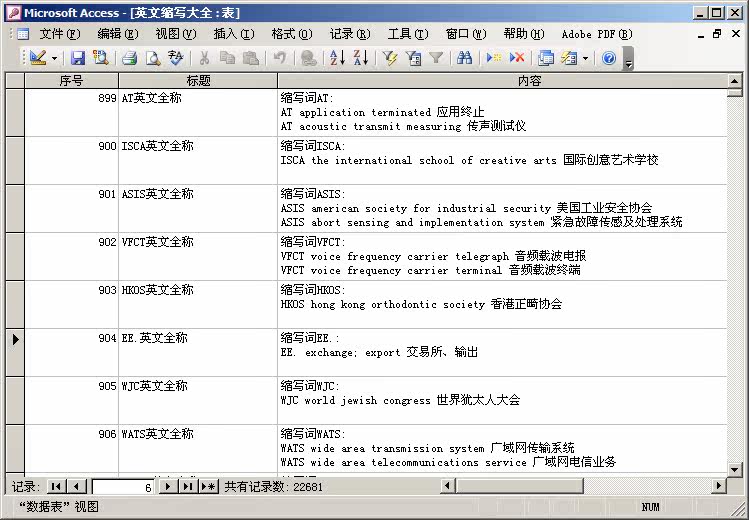Click the table icon at the menu bar's left
Image resolution: width=749 pixels, height=520 pixels.
click(x=22, y=34)
